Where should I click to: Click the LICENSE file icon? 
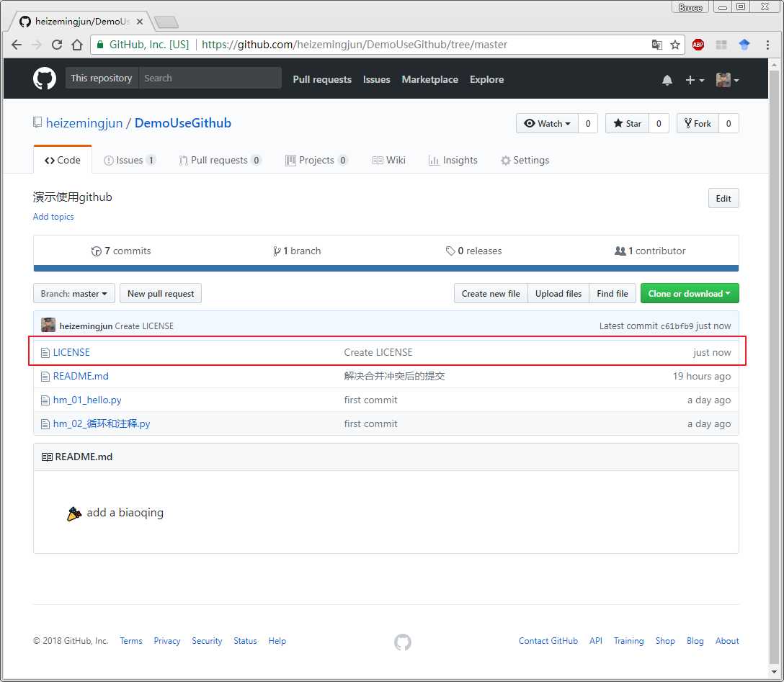tap(45, 353)
